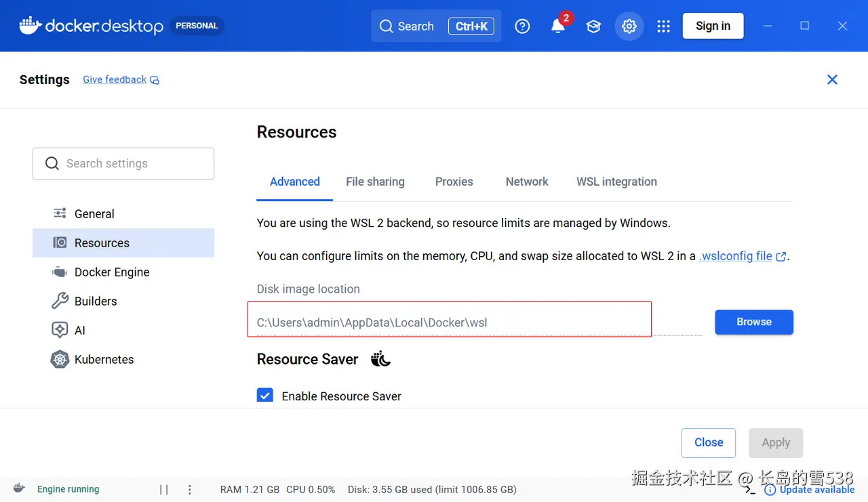Switch to the Proxies tab
This screenshot has height=502, width=868.
click(454, 182)
